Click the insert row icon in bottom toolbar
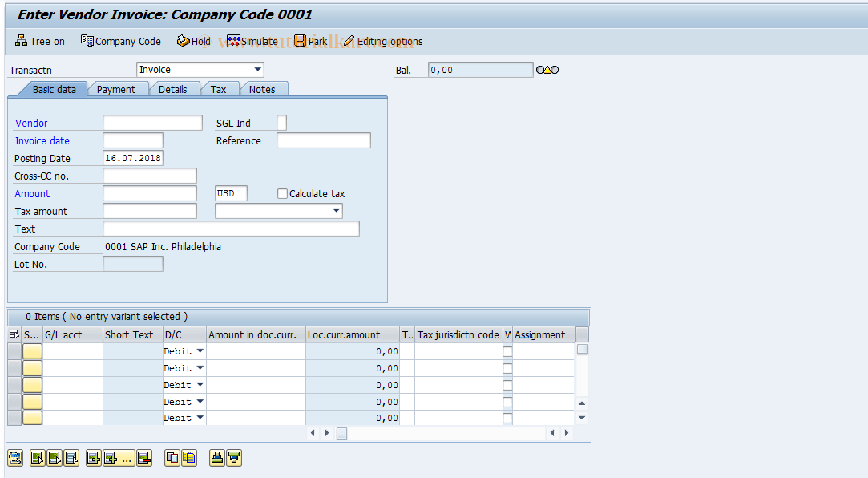Screen dimensions: 868x478 tap(92, 458)
